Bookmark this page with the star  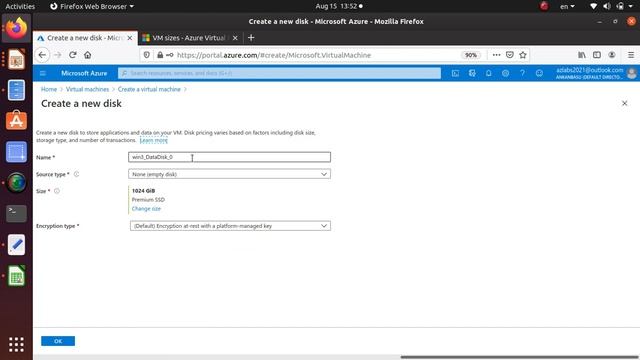523,55
